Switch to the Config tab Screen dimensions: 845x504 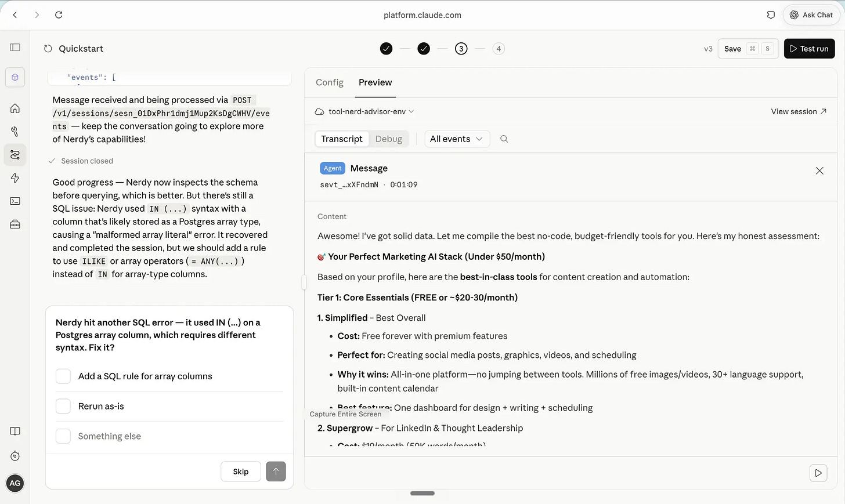pos(330,82)
